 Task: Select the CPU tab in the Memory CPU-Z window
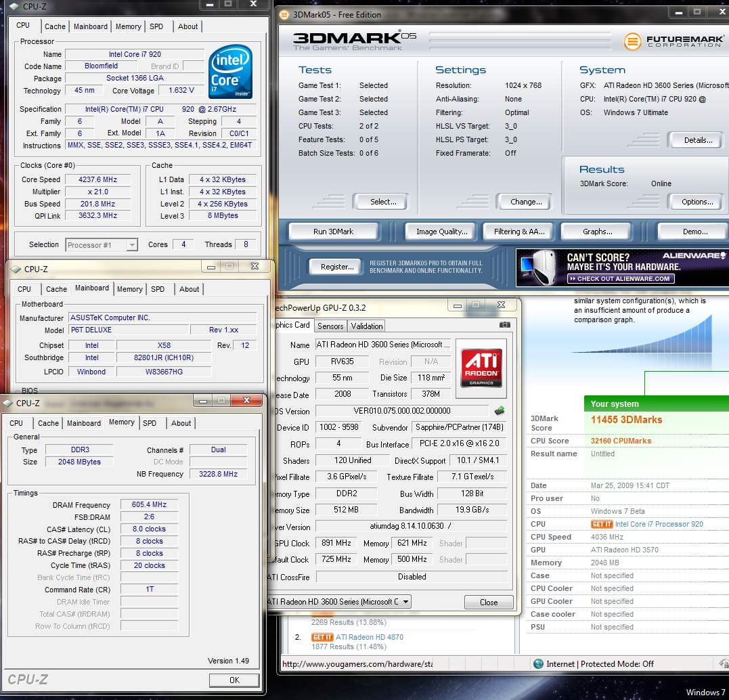16,423
